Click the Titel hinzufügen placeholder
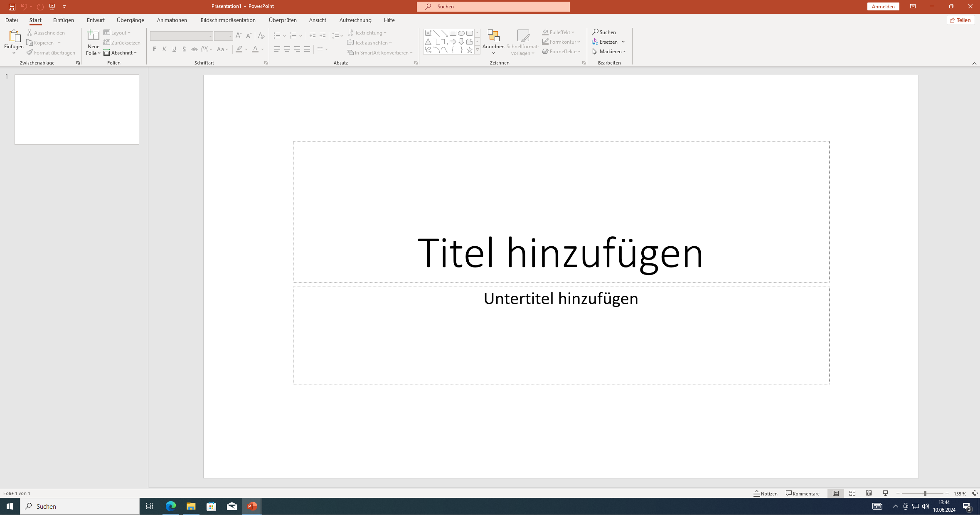This screenshot has width=980, height=515. click(561, 212)
